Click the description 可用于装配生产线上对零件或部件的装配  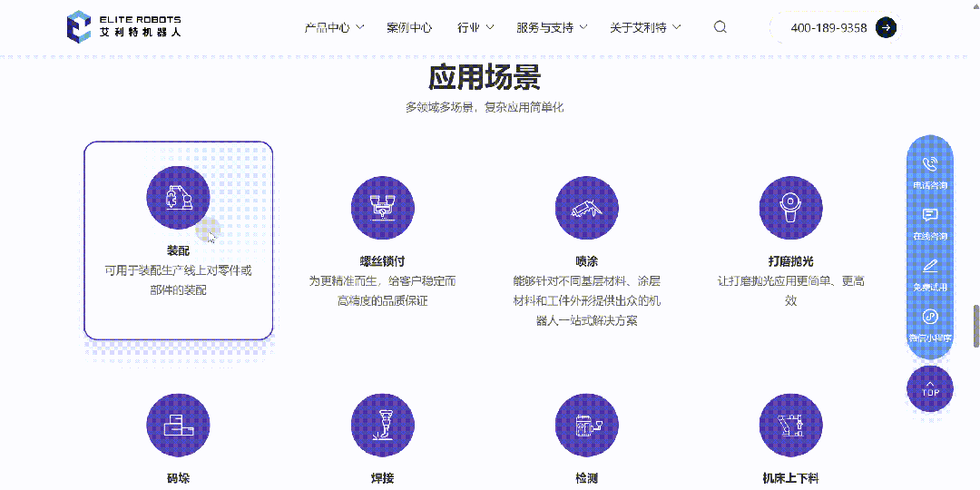coord(178,280)
